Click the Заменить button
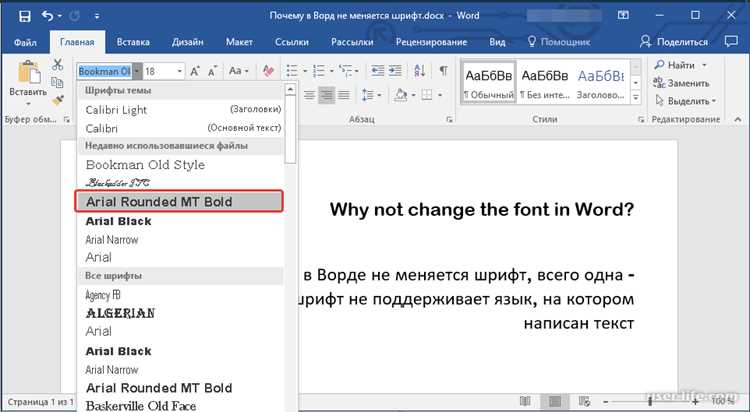750x412 pixels. coord(681,83)
